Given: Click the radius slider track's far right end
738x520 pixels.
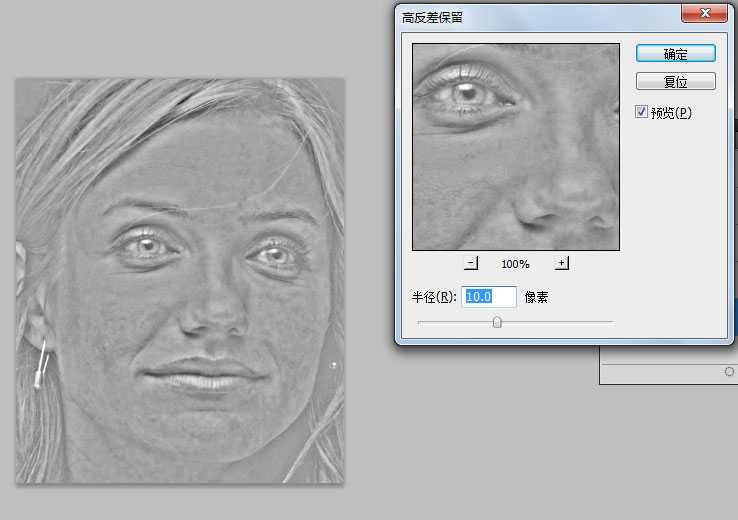Looking at the screenshot, I should tap(611, 322).
